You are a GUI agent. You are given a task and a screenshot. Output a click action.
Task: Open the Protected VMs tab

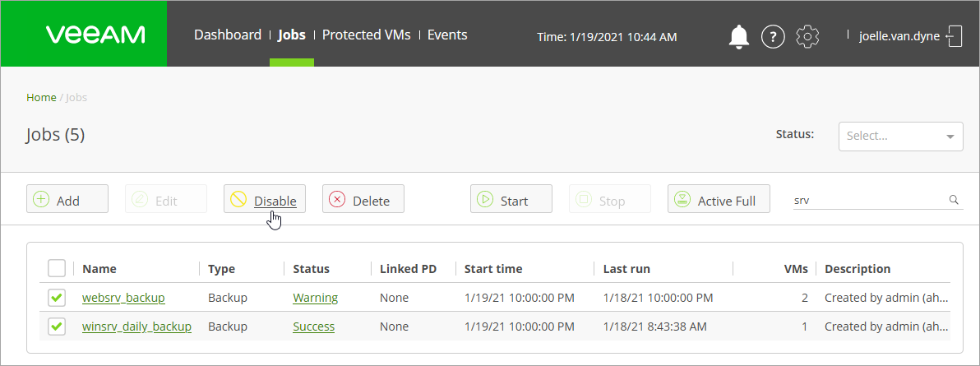pos(368,35)
